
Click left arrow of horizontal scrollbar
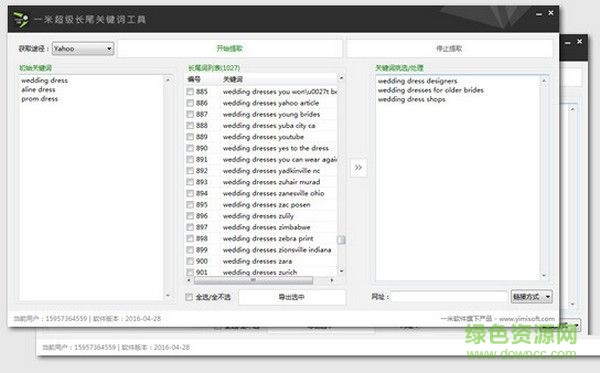click(x=189, y=280)
